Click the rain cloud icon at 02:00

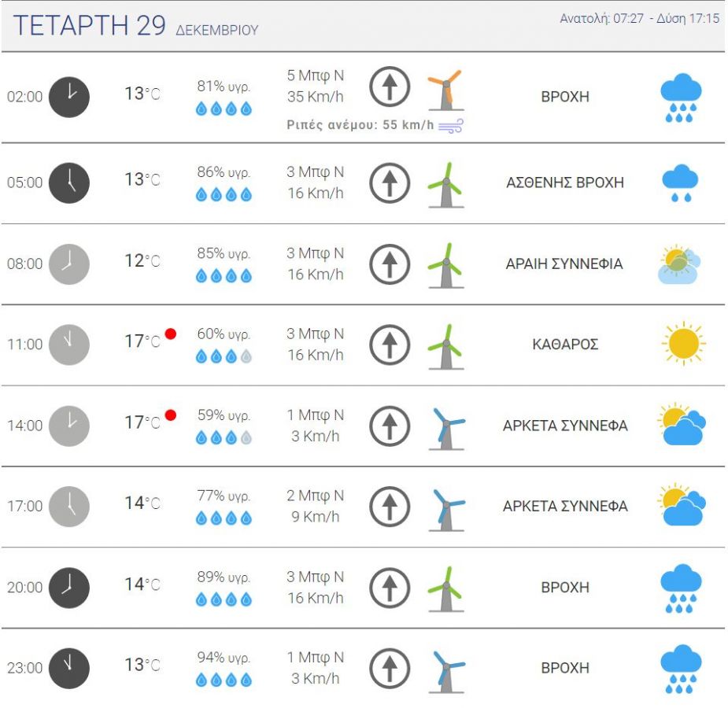click(681, 98)
